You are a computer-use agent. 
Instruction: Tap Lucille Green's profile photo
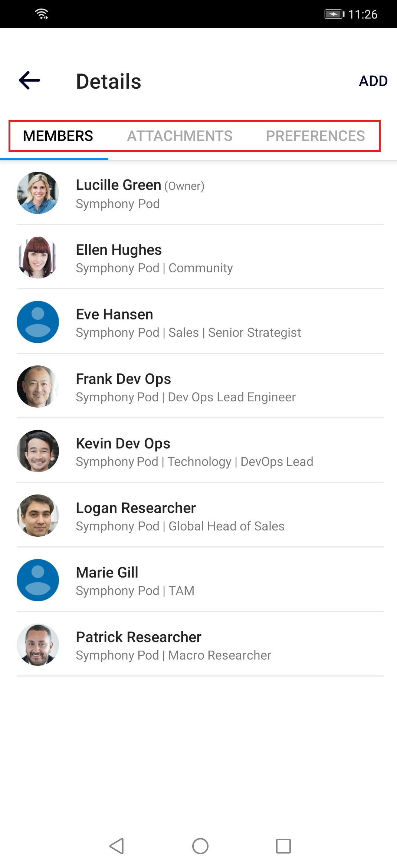click(38, 193)
